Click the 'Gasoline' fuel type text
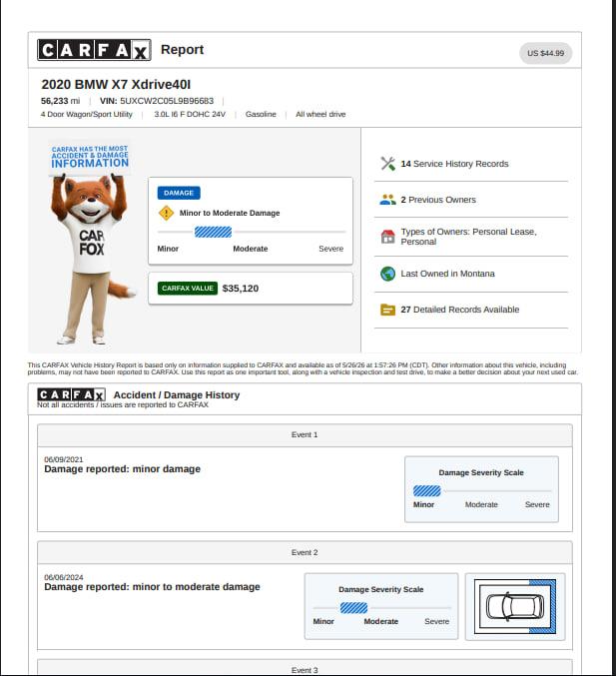The height and width of the screenshot is (676, 616). (261, 114)
